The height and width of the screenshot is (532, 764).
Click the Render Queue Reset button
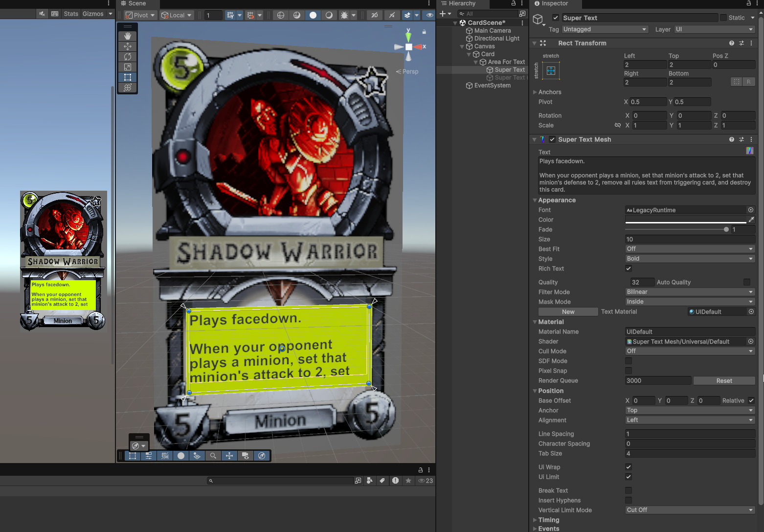724,381
